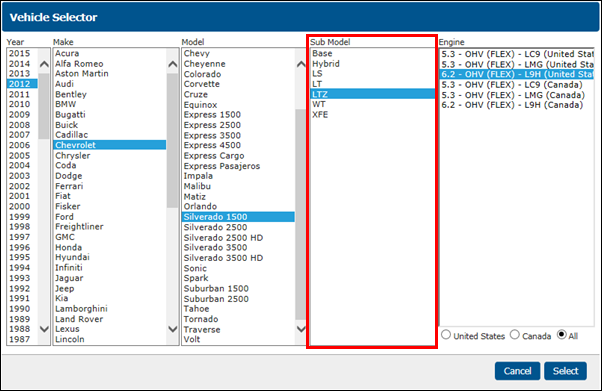Choose Equinox from the Model list
The height and width of the screenshot is (391, 602).
coord(238,105)
